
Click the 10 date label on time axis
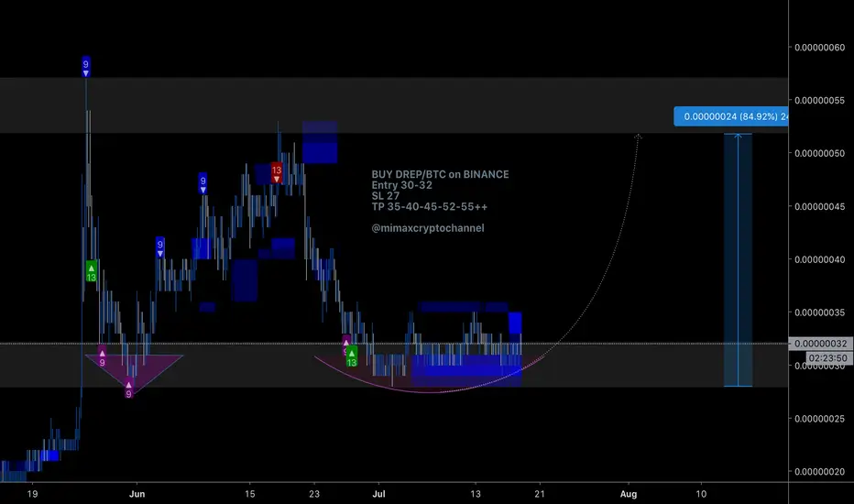(701, 494)
